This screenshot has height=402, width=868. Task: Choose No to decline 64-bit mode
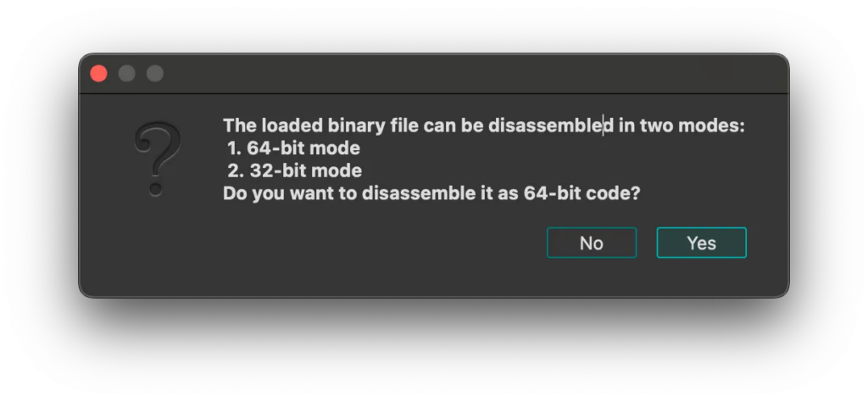[x=592, y=243]
